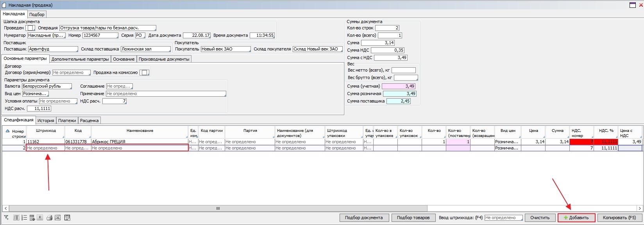Open the Поставщик Арвитфуд selector
This screenshot has height=225, width=644.
point(53,49)
